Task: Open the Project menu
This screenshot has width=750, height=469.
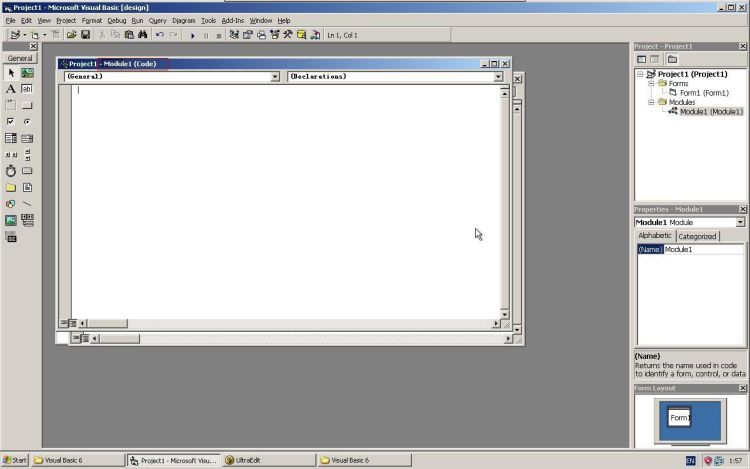Action: click(66, 21)
